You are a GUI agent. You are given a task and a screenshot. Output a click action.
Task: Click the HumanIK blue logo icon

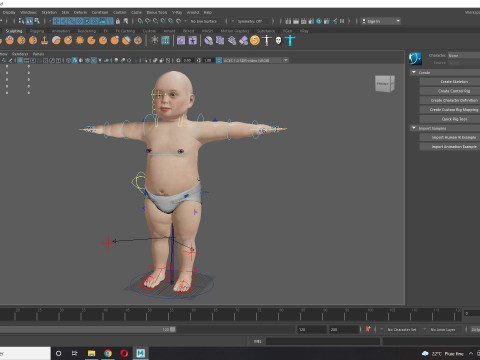[415, 59]
